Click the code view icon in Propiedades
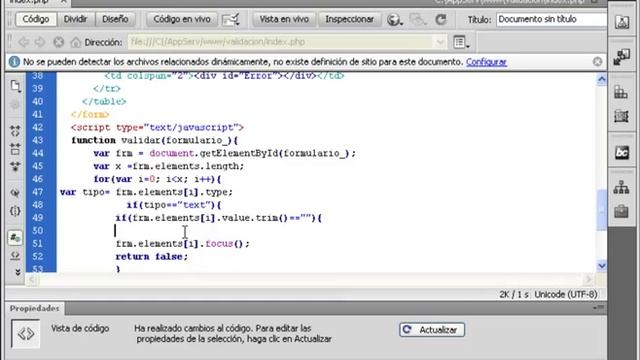This screenshot has height=360, width=640. coord(25,334)
